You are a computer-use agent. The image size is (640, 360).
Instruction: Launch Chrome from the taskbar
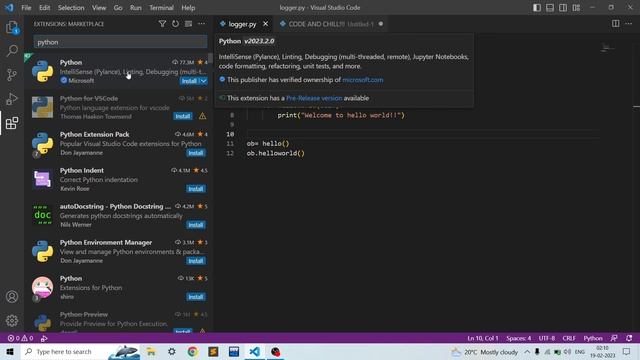click(x=192, y=352)
